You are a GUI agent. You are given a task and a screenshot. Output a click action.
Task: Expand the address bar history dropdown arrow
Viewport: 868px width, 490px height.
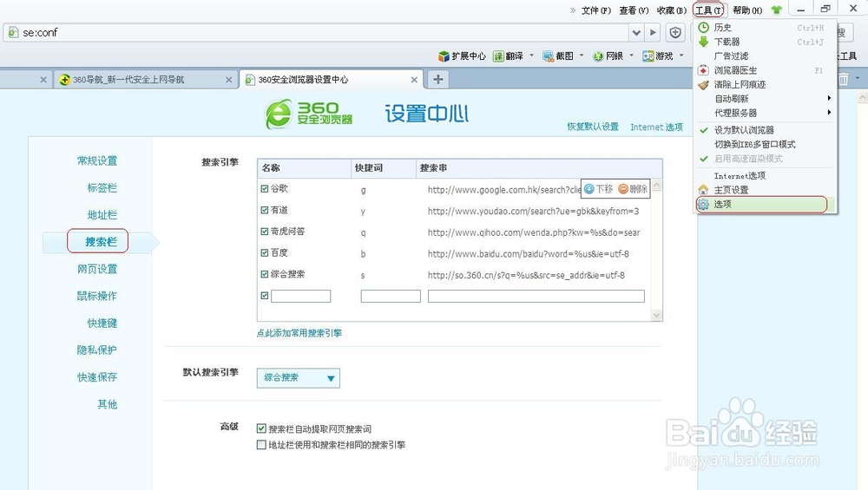636,33
